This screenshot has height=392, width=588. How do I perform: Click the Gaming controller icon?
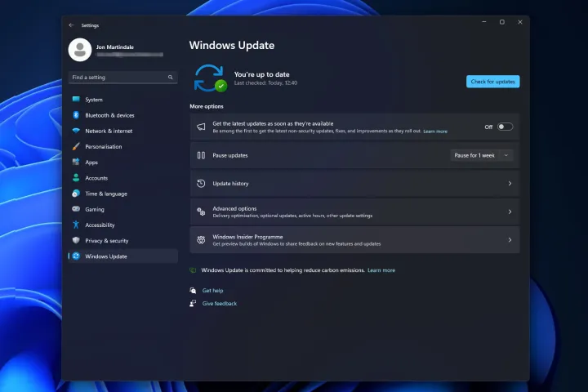coord(76,209)
